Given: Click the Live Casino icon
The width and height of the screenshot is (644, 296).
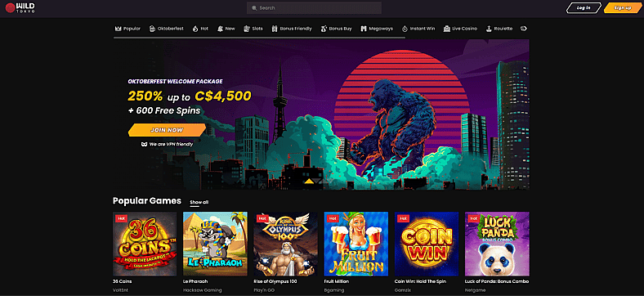Looking at the screenshot, I should pos(447,29).
